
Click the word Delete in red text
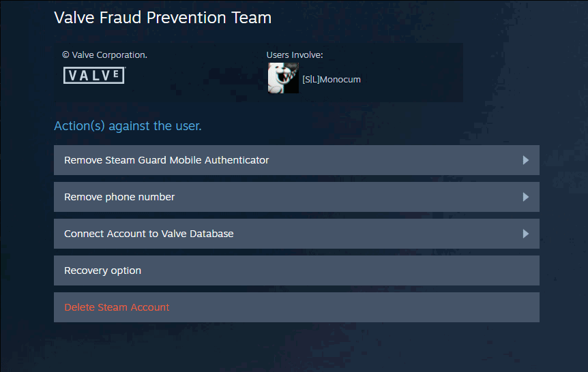[x=79, y=307]
